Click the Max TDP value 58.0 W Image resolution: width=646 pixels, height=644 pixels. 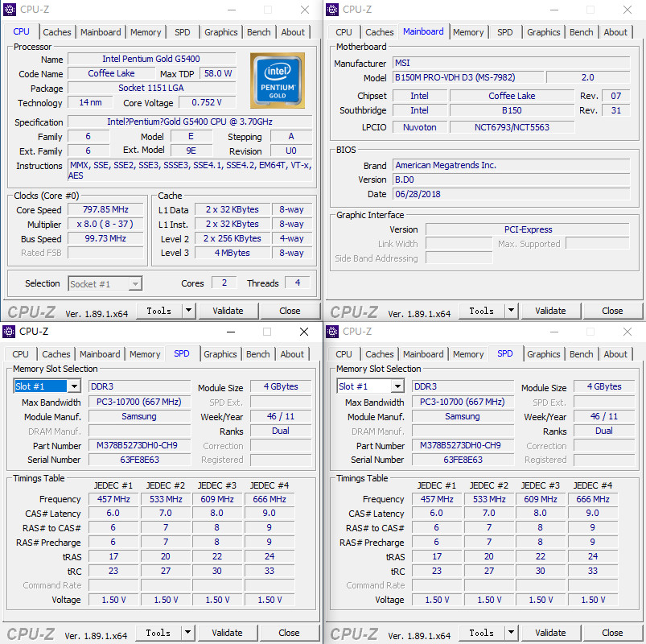(x=218, y=73)
